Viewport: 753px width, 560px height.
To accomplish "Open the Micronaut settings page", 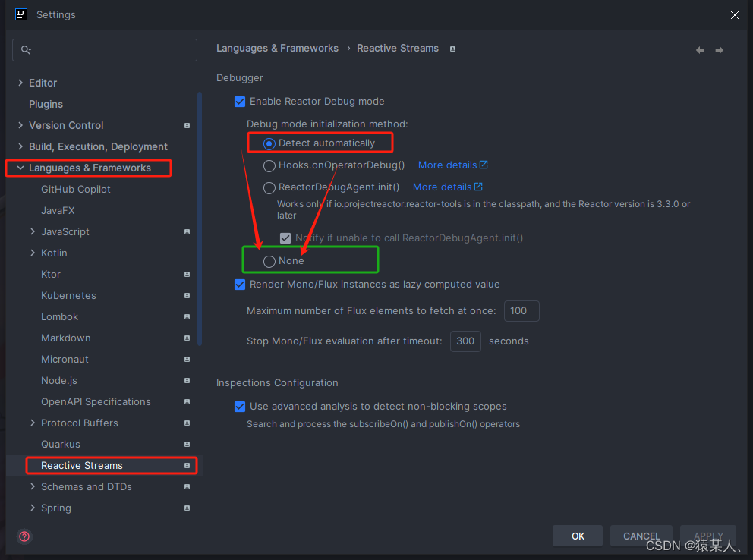I will tap(65, 360).
